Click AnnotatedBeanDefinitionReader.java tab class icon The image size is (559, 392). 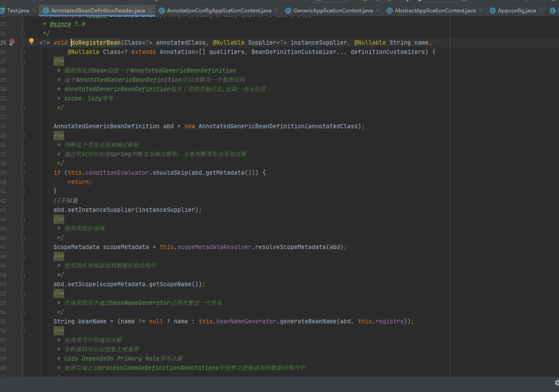(x=46, y=10)
